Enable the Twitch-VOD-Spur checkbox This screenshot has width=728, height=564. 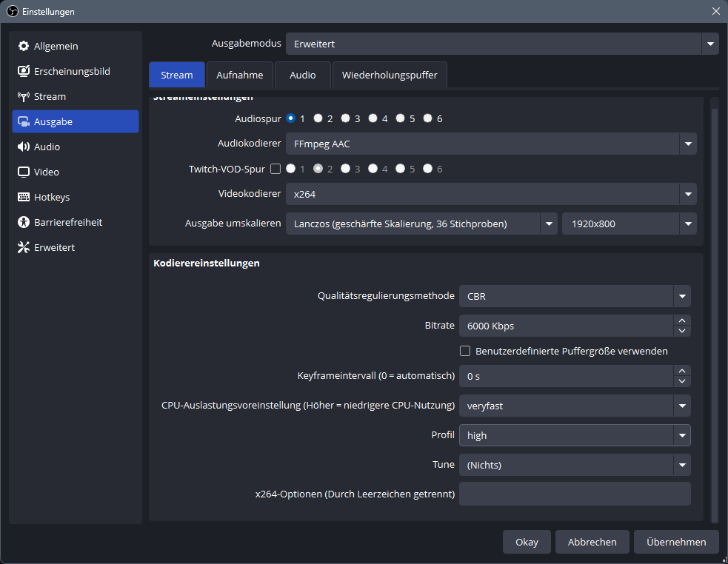[x=275, y=169]
